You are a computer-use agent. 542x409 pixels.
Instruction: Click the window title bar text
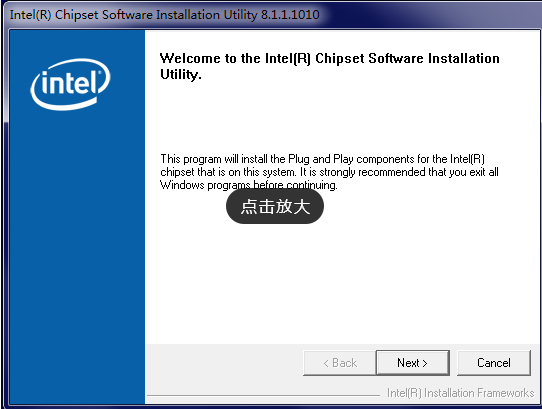[165, 15]
